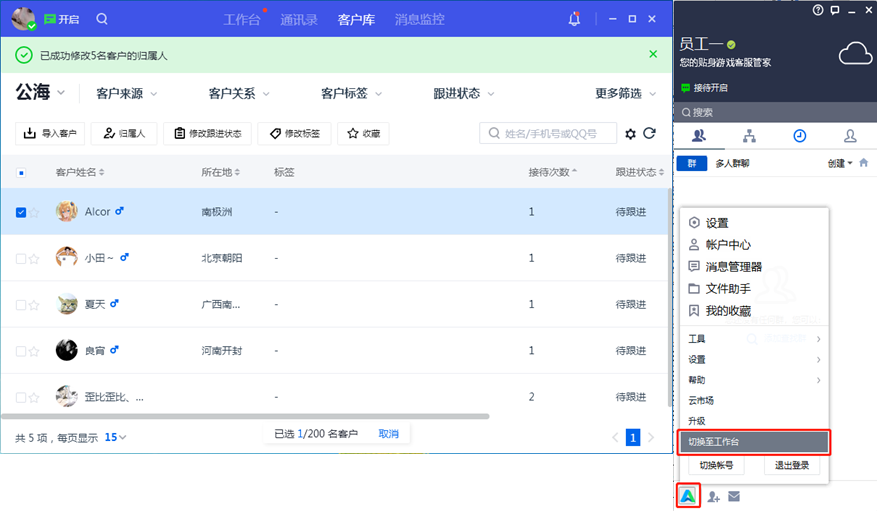
Task: Expand 更多筛选 filters
Action: (625, 93)
